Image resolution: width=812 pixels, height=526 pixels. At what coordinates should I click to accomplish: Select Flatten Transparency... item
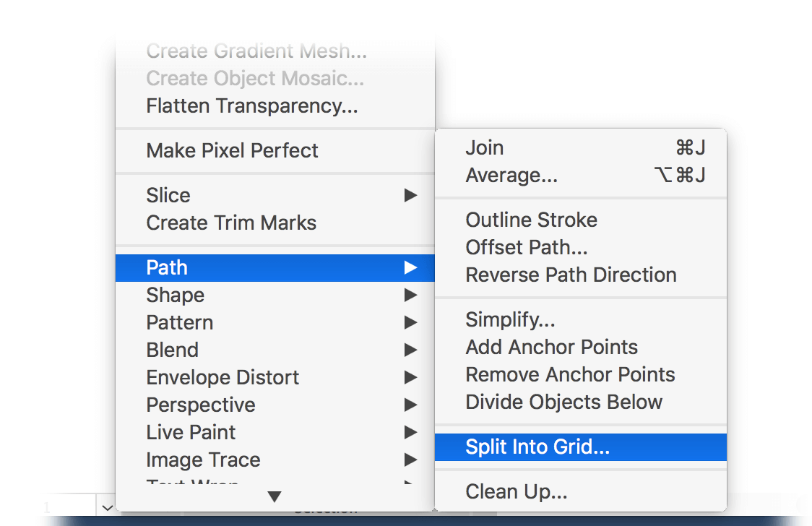pyautogui.click(x=275, y=105)
